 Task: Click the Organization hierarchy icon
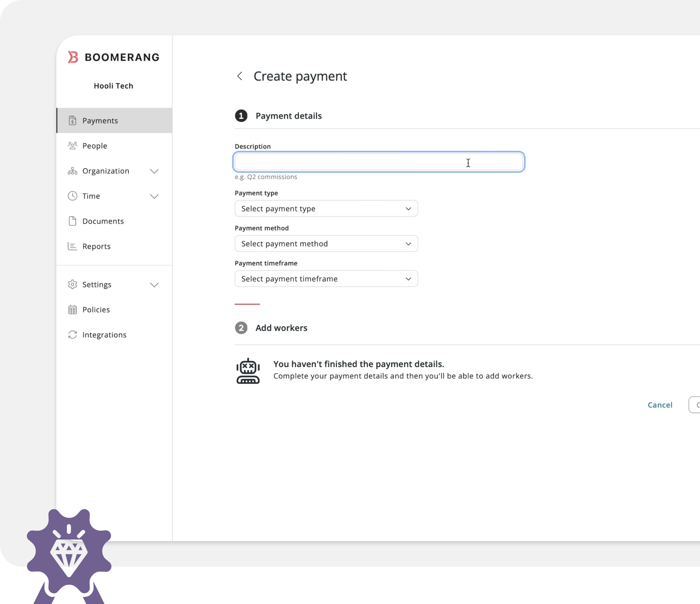click(72, 171)
